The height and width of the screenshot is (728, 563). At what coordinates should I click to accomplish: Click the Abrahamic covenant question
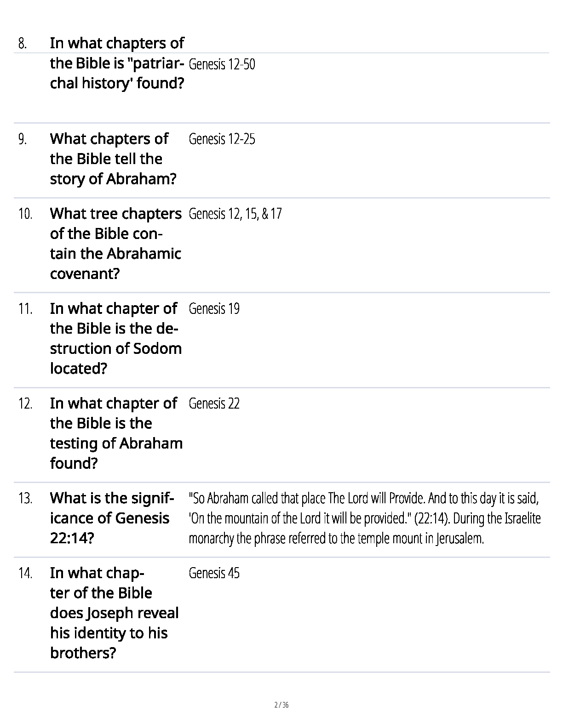point(115,244)
